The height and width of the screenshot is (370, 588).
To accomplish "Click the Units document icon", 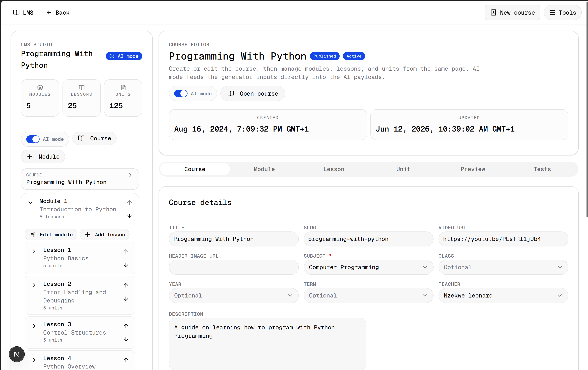I will [123, 87].
